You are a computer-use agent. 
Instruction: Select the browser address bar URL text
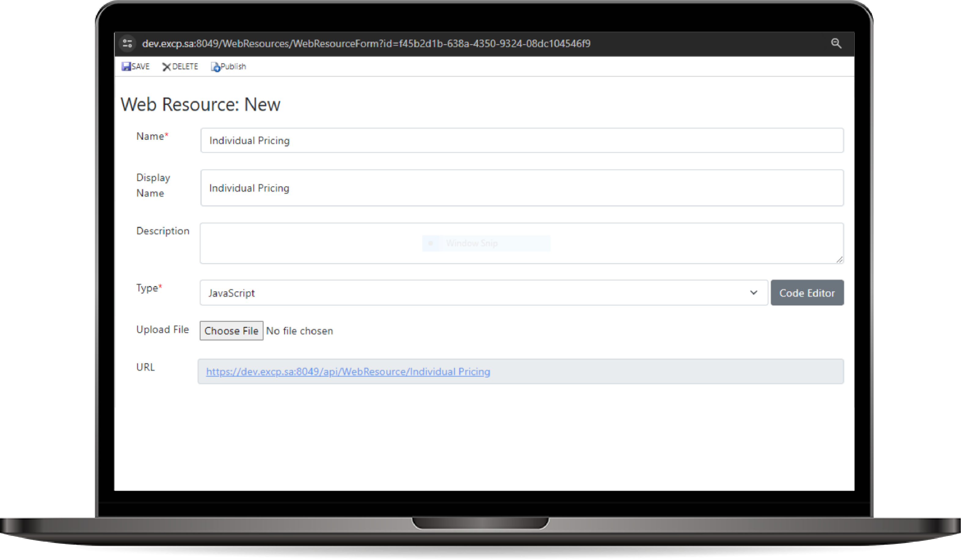[366, 43]
